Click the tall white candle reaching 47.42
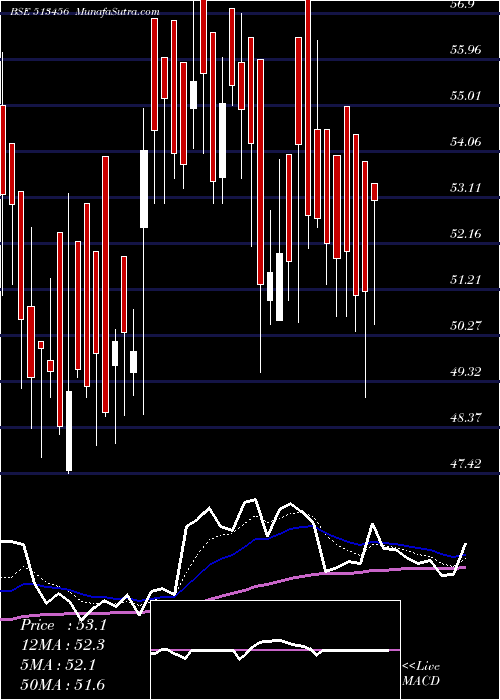Viewport: 500px width, 700px height. (x=69, y=431)
